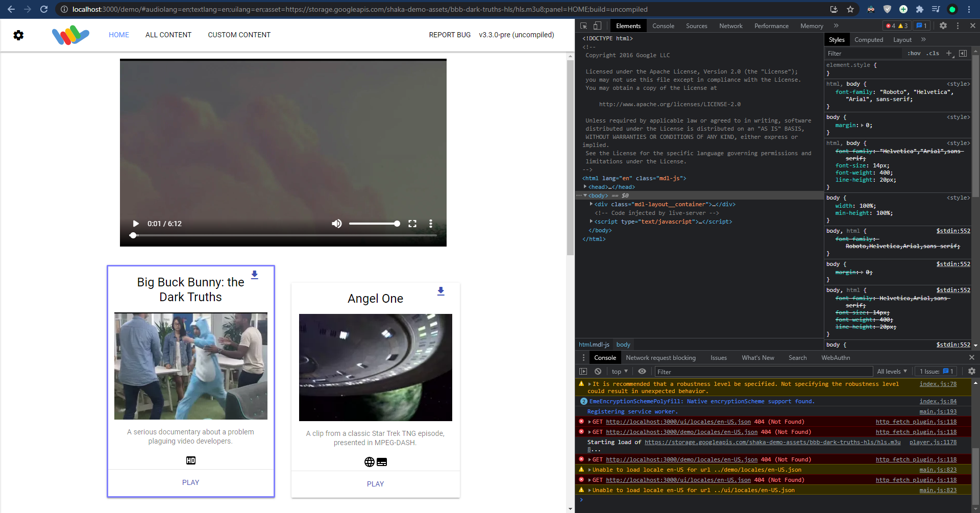Mute the video player audio

pos(336,224)
